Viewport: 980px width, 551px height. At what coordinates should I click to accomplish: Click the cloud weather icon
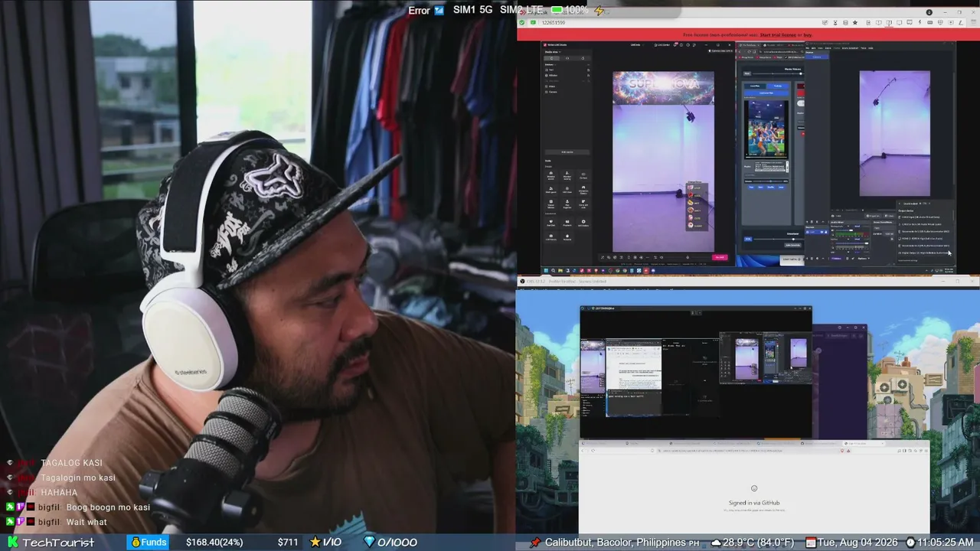(717, 543)
